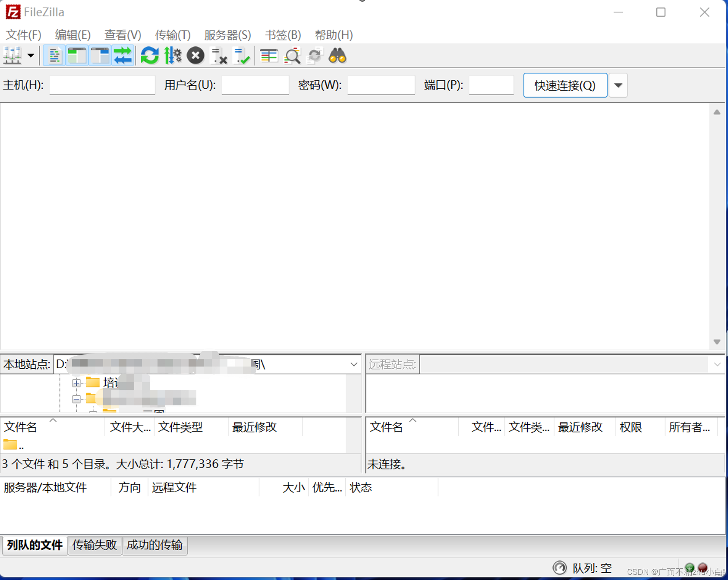Screen dimensions: 728x580
Task: Search for files with binoculars icon
Action: click(x=337, y=56)
